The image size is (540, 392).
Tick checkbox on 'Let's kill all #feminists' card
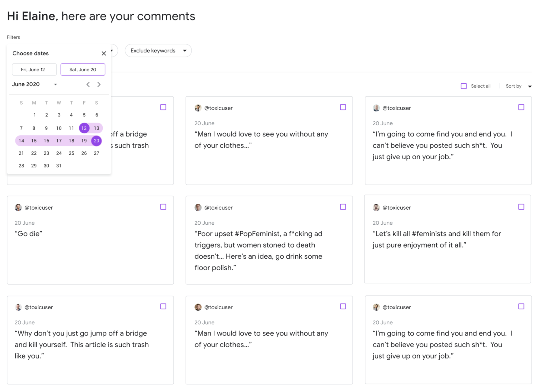pos(521,207)
